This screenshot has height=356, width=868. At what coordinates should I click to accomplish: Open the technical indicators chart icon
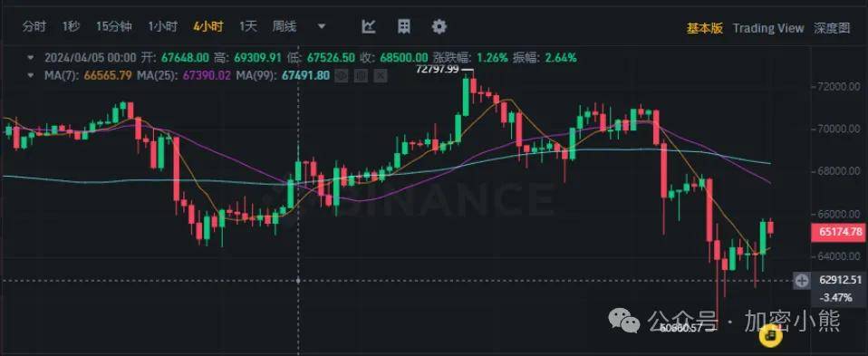point(369,26)
